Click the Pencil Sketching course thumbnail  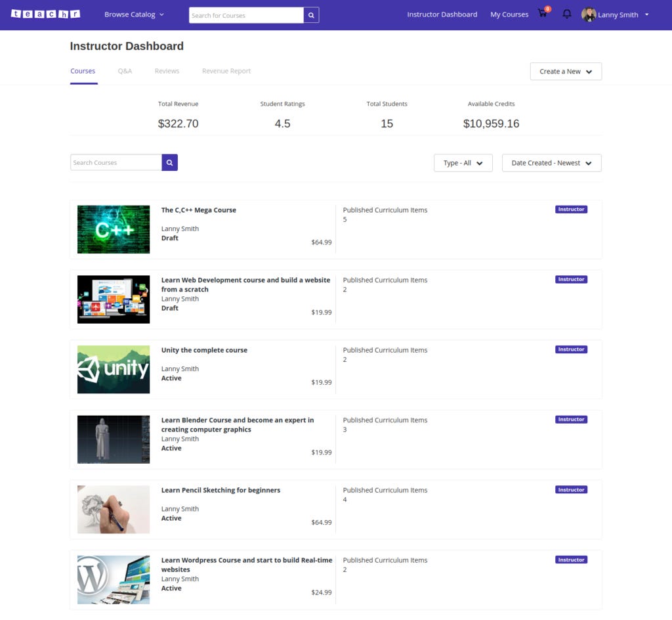pyautogui.click(x=114, y=510)
